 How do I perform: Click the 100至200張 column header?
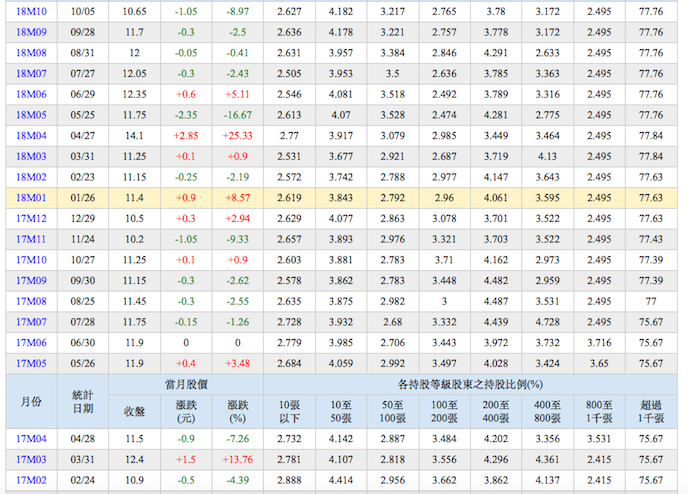point(444,412)
